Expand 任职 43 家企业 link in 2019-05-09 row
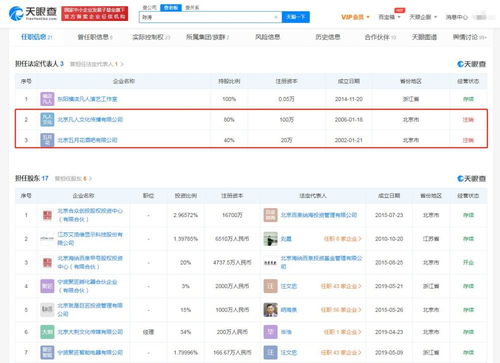Image resolution: width=500 pixels, height=363 pixels. coord(341,352)
